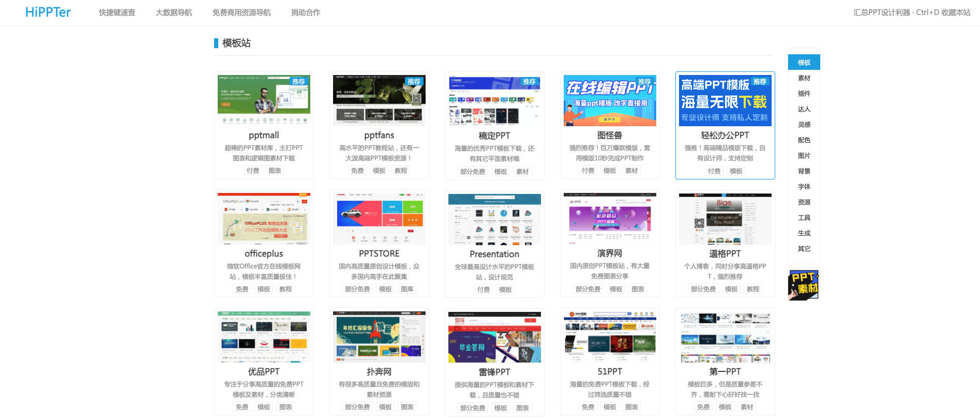Open the 逼格PPT site thumbnail
Image resolution: width=980 pixels, height=420 pixels.
tap(725, 219)
